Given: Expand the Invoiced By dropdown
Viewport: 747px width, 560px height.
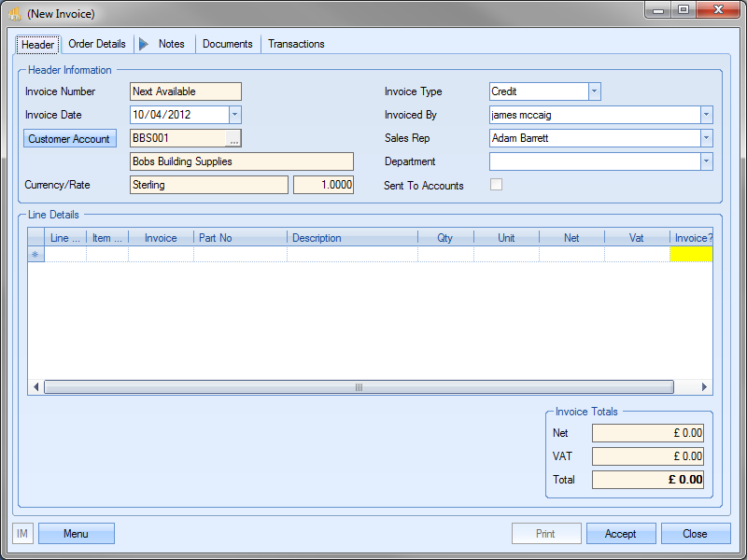Looking at the screenshot, I should tap(706, 115).
